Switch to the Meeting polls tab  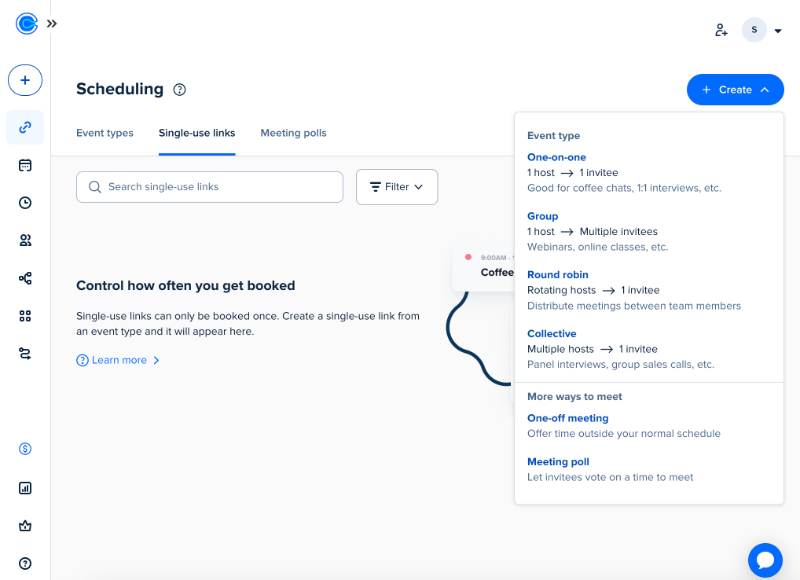pyautogui.click(x=293, y=133)
